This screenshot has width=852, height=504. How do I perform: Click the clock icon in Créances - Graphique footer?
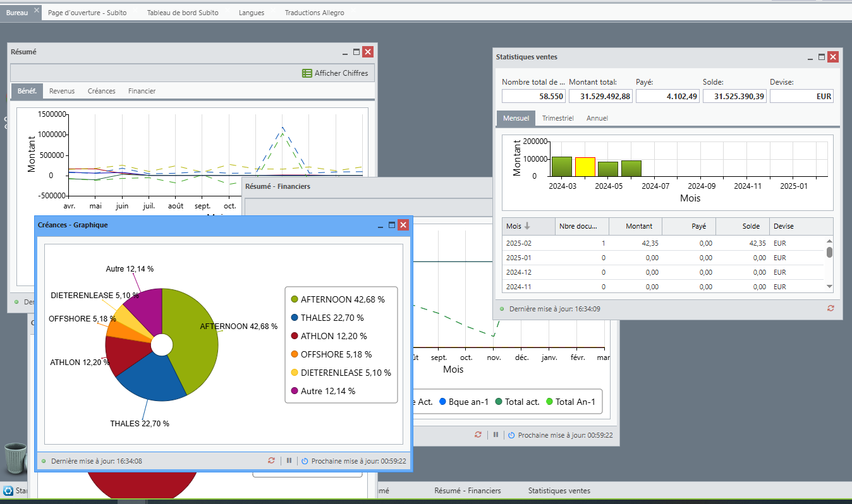305,461
